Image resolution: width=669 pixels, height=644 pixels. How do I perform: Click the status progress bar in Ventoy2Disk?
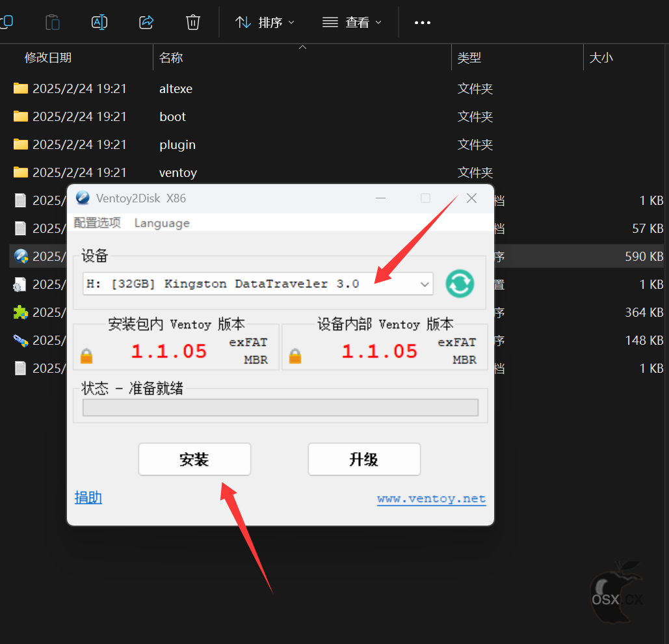click(280, 408)
